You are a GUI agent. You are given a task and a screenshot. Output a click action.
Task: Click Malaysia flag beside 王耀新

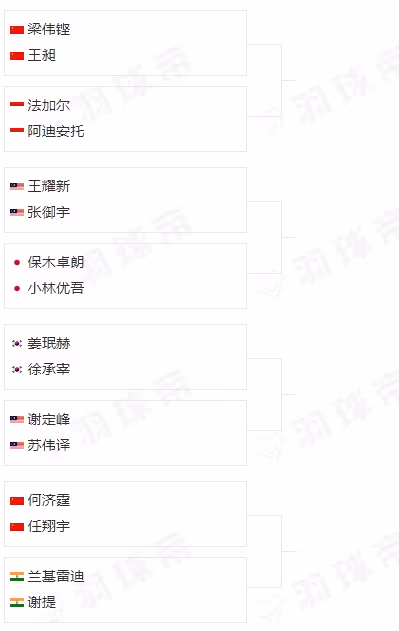(x=17, y=186)
